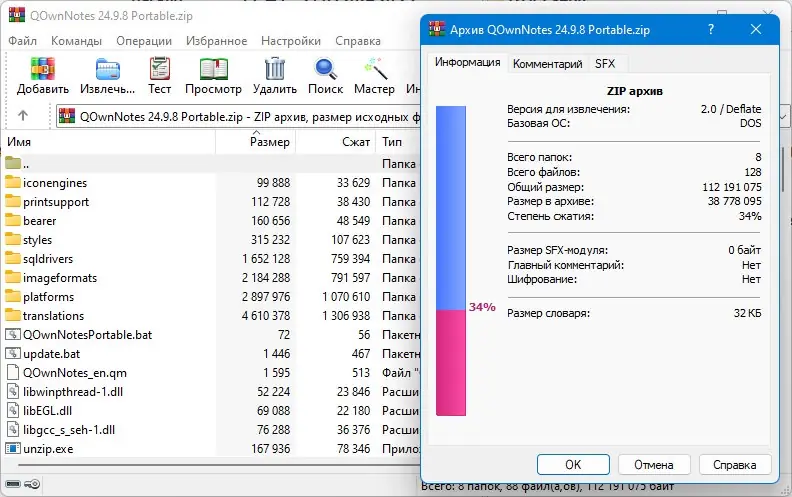Click the QOwnNotesPortable.bat file icon
This screenshot has width=792, height=497.
13,334
